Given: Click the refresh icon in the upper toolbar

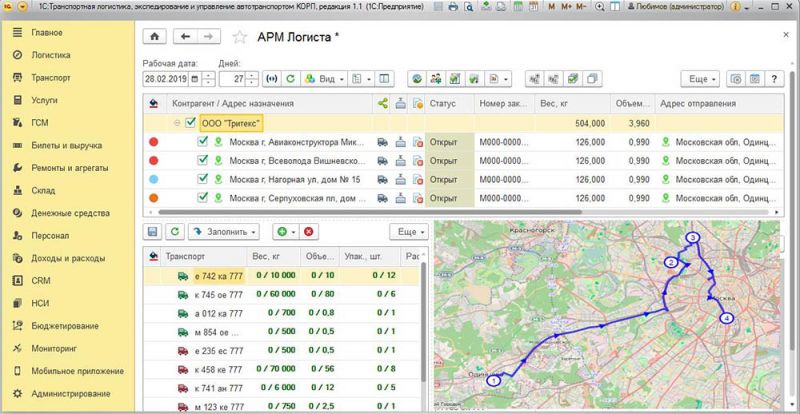Looking at the screenshot, I should coord(290,79).
